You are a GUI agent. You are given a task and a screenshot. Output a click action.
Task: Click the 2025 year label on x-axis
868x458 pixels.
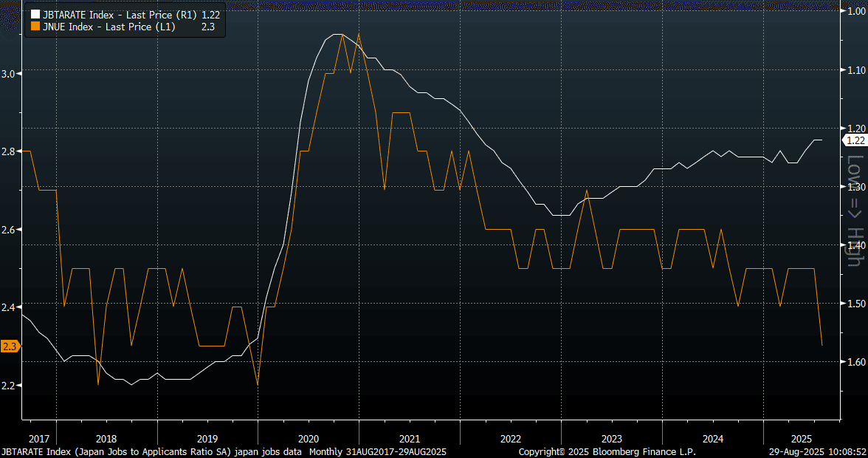tap(801, 437)
